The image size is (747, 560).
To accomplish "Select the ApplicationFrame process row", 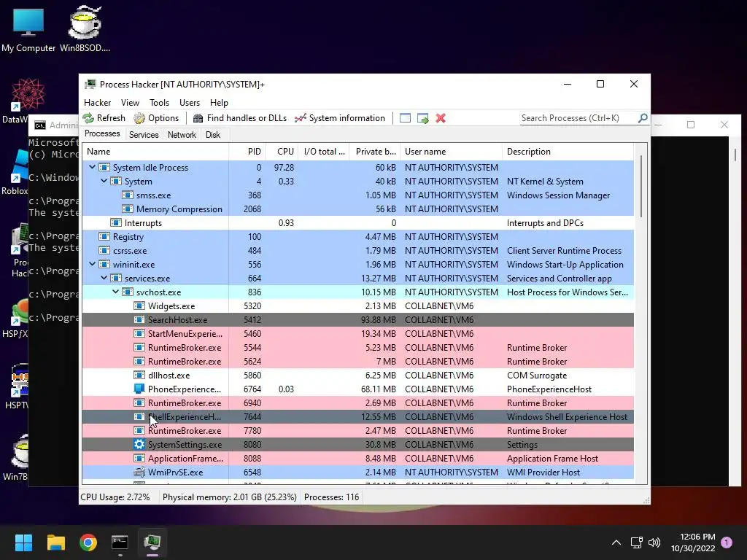I will [x=357, y=459].
